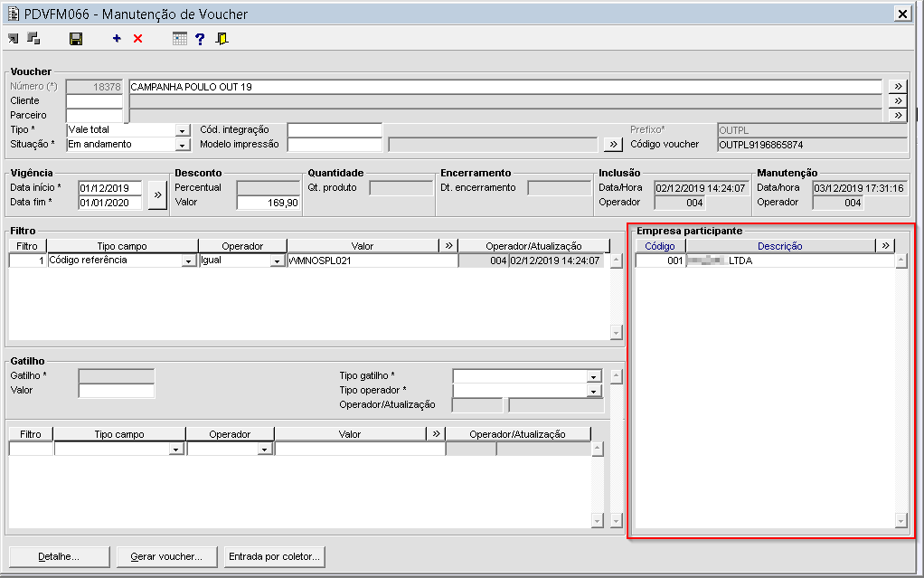This screenshot has width=924, height=578.
Task: Click Data início field 01/12/2019
Action: 110,188
